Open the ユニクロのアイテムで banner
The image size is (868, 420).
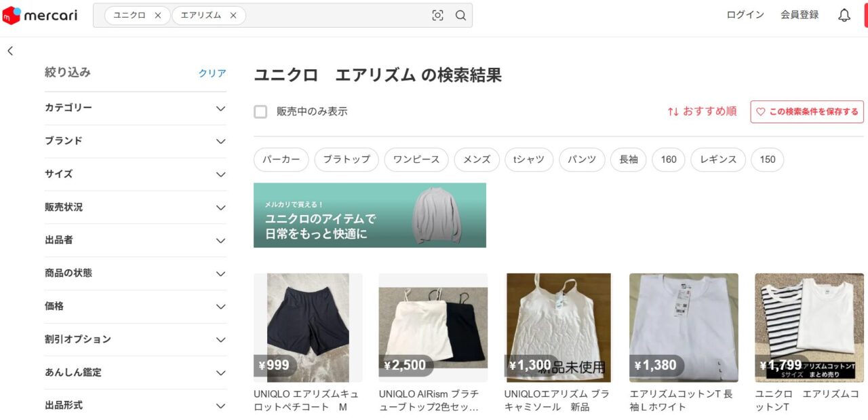(x=370, y=215)
